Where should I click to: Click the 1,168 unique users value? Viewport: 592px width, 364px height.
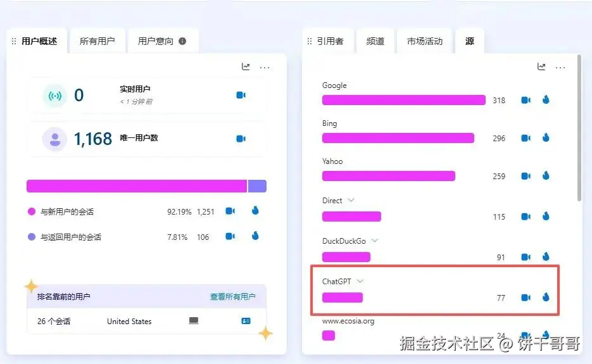pyautogui.click(x=93, y=139)
